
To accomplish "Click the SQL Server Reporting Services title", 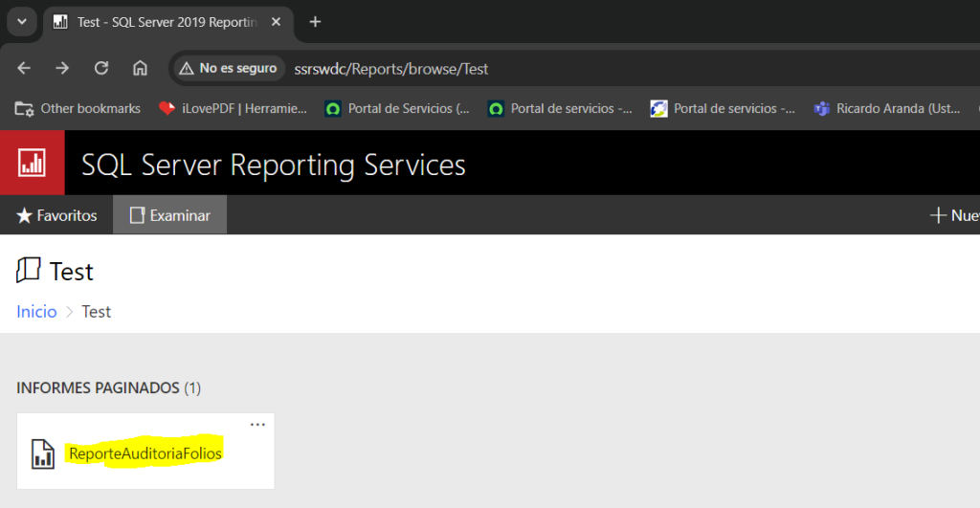I will (273, 165).
